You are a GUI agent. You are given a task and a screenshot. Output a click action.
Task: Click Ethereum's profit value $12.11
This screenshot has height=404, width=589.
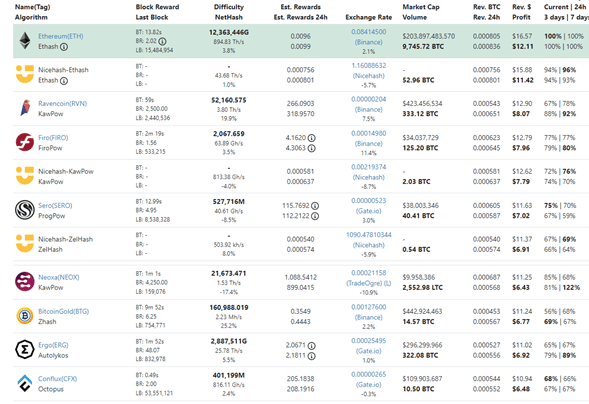tap(523, 47)
